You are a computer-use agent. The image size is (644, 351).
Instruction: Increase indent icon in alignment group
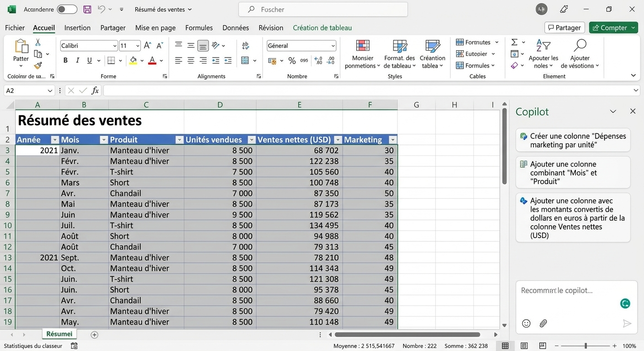point(228,60)
